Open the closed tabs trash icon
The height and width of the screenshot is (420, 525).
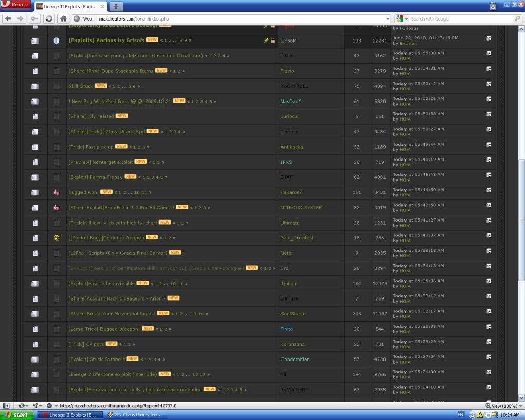point(493,6)
